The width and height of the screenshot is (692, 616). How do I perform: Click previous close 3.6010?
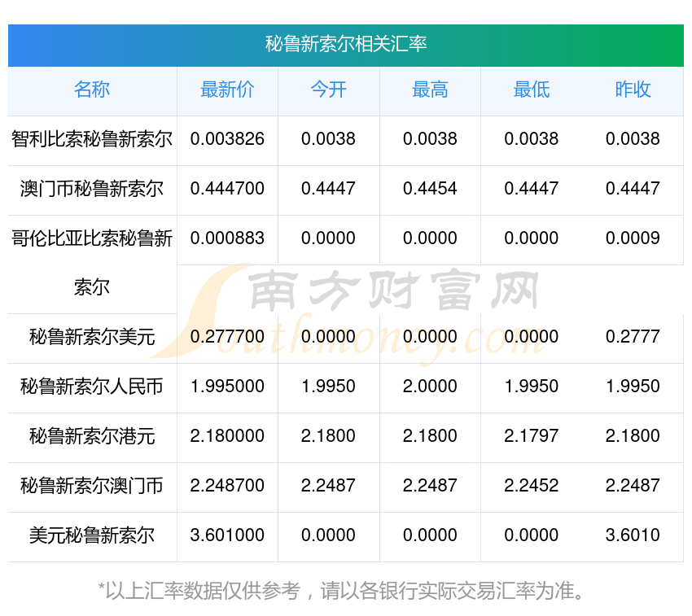tap(633, 535)
